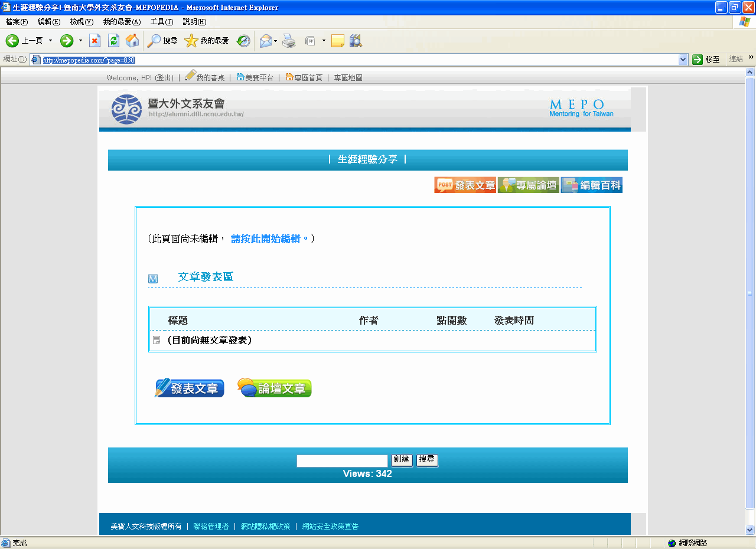Open the Back button history dropdown arrow
Image resolution: width=756 pixels, height=549 pixels.
pyautogui.click(x=50, y=41)
